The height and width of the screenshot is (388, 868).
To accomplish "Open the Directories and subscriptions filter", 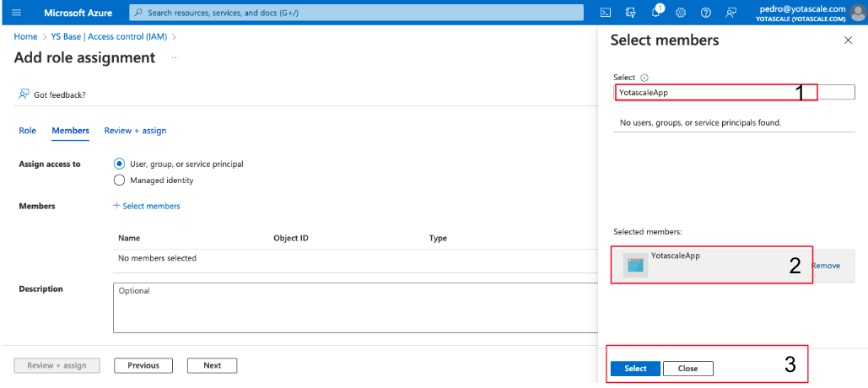I will pyautogui.click(x=630, y=13).
